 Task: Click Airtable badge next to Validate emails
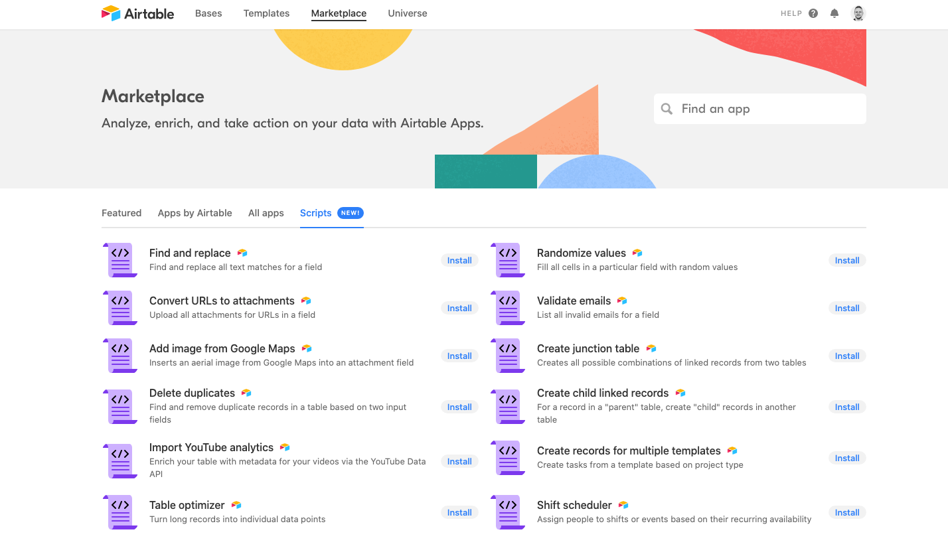click(x=622, y=301)
